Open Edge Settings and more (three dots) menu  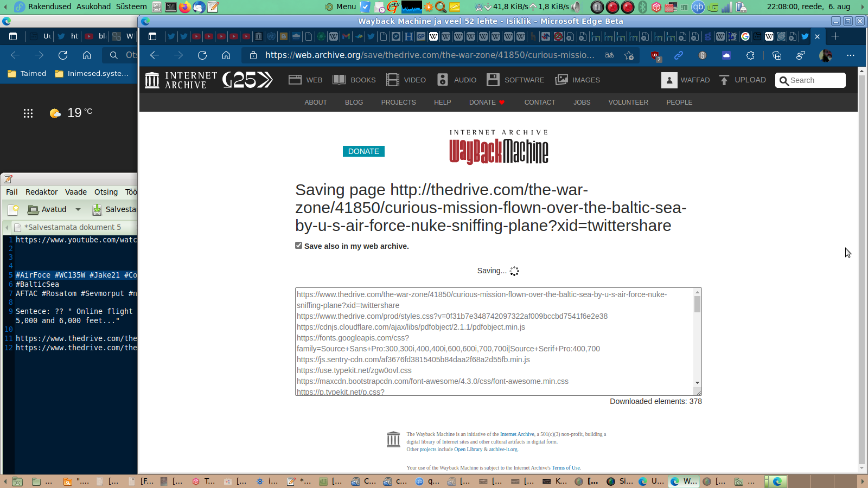point(851,55)
